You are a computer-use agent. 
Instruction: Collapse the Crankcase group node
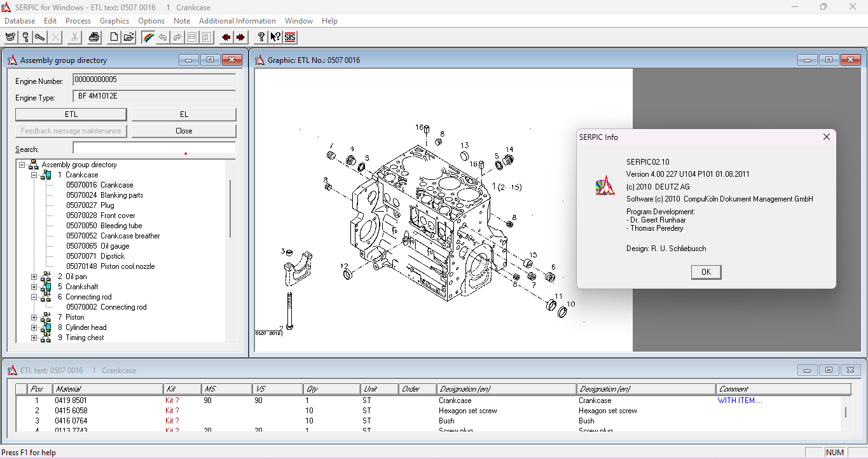coord(34,175)
